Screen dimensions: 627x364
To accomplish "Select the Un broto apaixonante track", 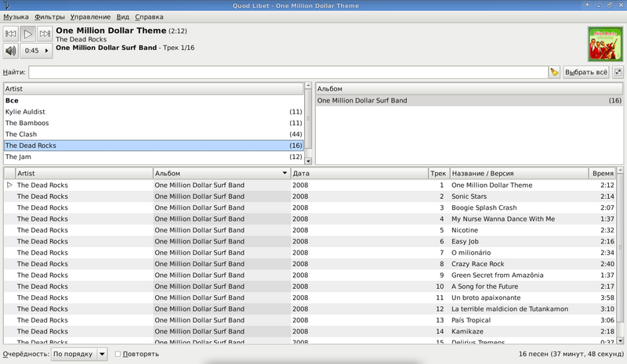I will pos(310,297).
